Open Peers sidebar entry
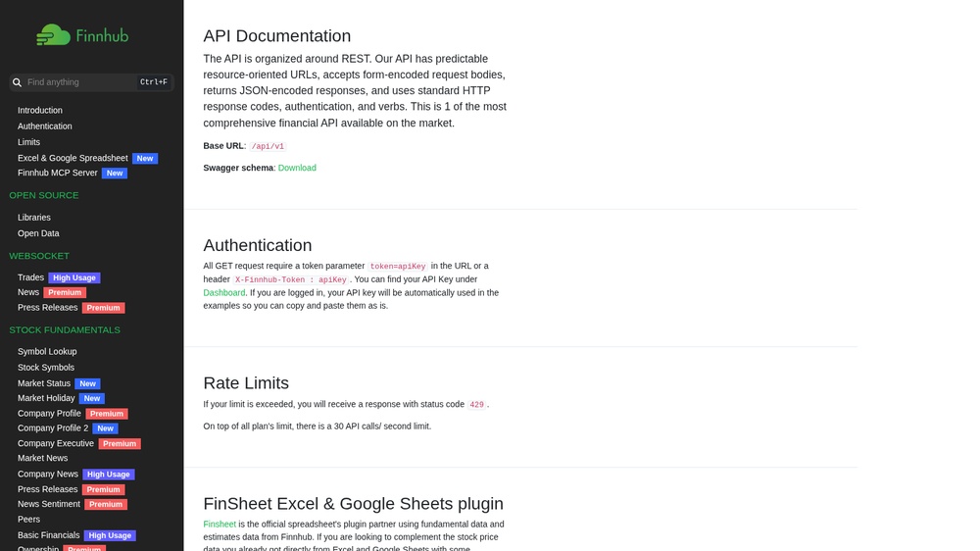 point(28,519)
